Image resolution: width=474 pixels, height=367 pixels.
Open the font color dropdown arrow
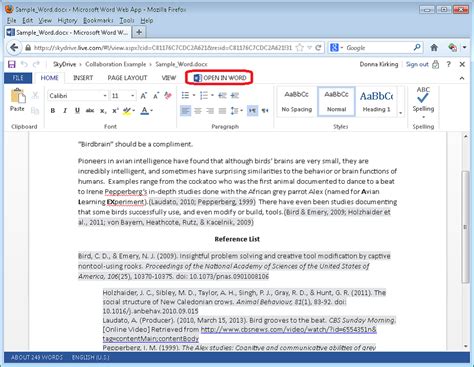point(152,111)
